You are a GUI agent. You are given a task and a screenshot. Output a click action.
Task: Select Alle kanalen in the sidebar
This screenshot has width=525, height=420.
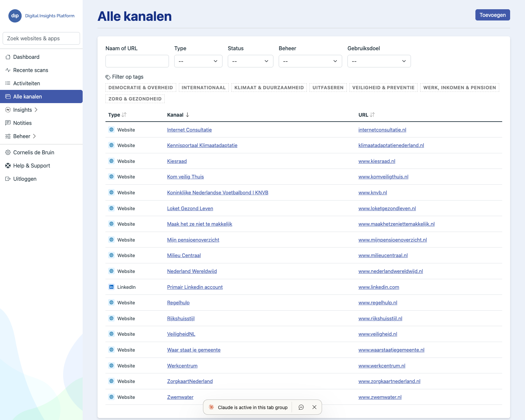41,96
